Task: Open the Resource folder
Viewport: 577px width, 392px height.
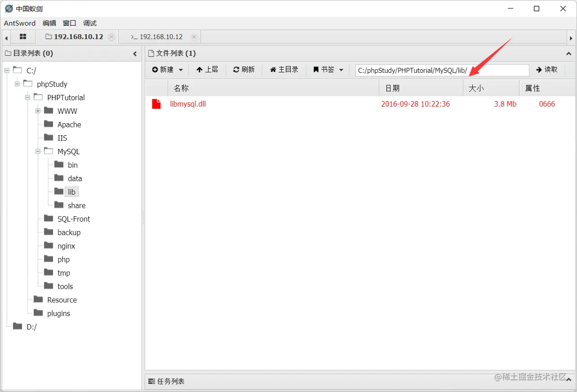Action: click(x=62, y=300)
